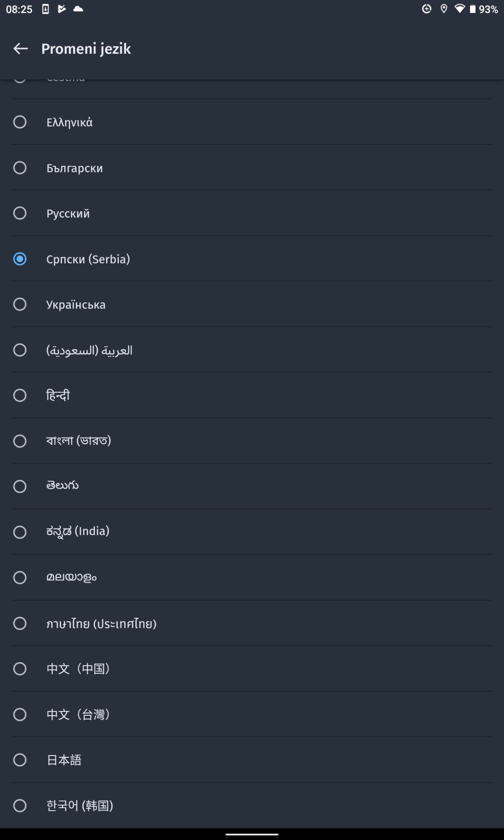
Task: Tap the back arrow icon
Action: 21,49
